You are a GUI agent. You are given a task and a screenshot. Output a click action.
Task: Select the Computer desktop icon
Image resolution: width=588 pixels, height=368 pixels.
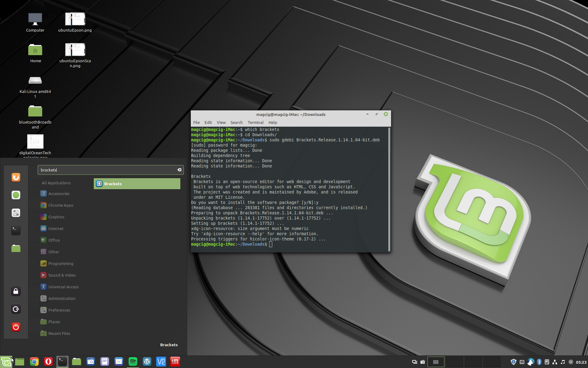click(35, 22)
